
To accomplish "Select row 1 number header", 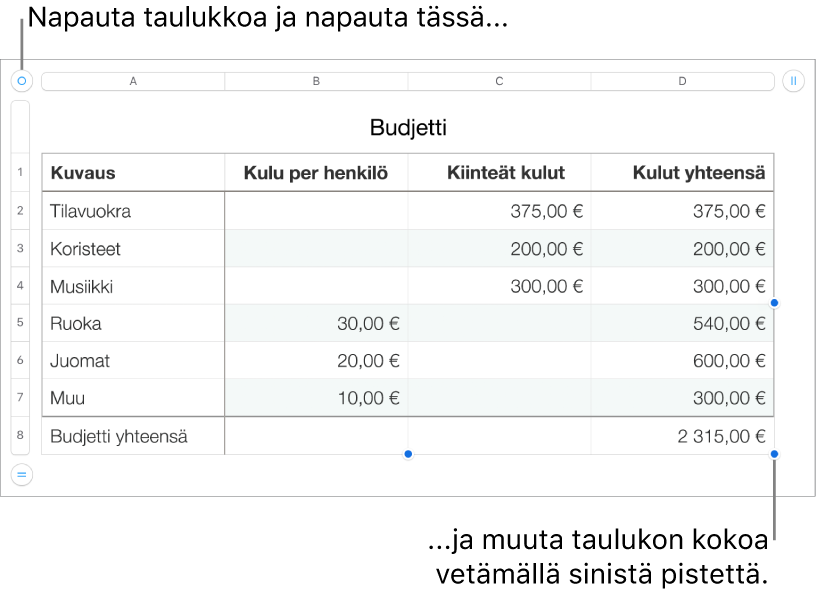I will click(20, 172).
